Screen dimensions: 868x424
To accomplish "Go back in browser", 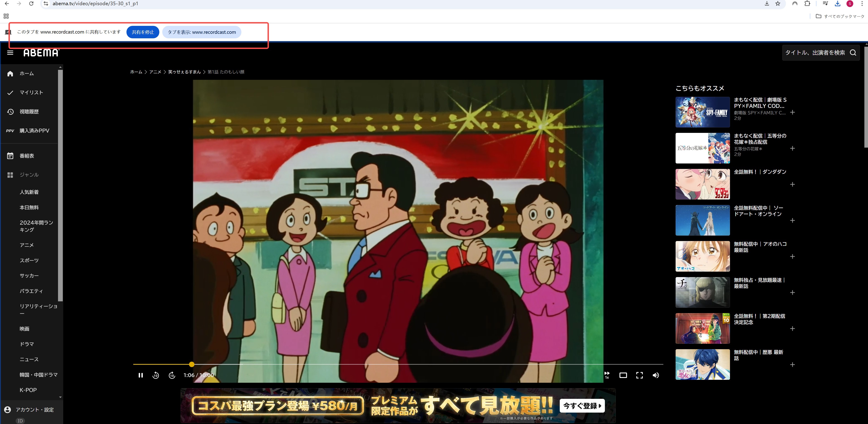I will 7,4.
